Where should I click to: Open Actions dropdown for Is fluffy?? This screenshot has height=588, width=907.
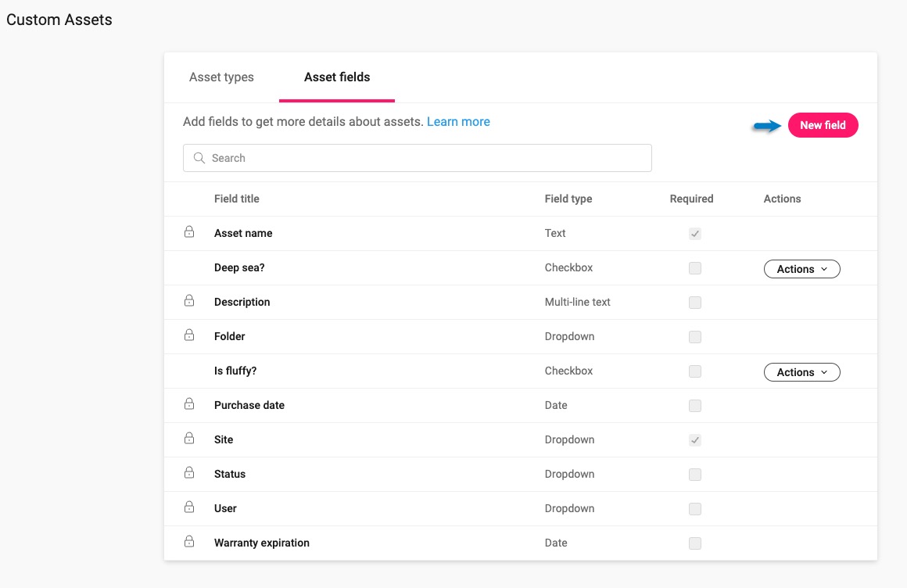801,372
